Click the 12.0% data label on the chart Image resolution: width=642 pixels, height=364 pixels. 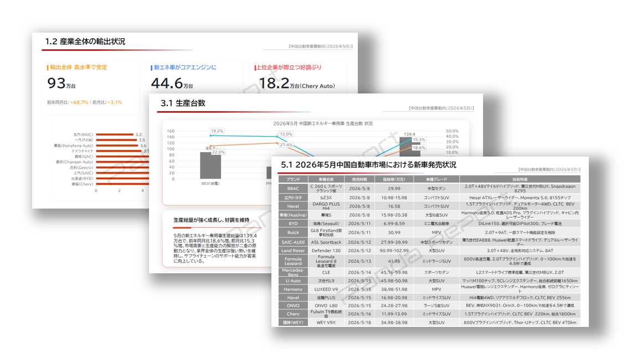pos(286,134)
